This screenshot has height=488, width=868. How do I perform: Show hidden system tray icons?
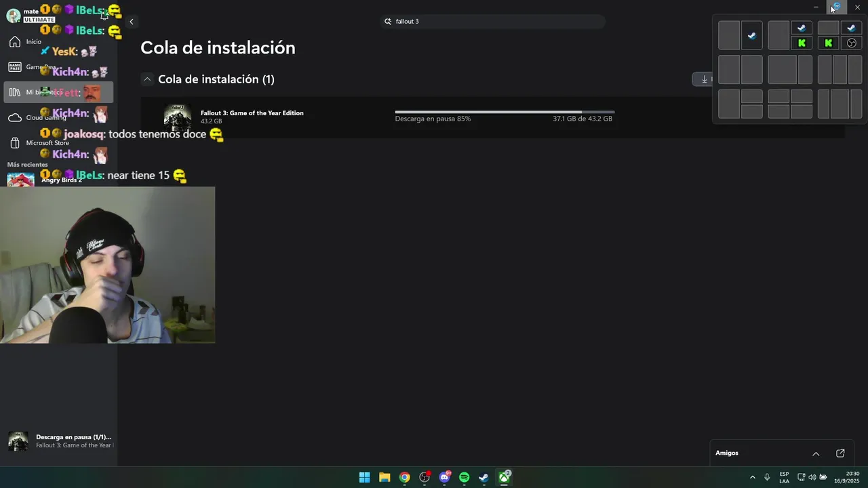752,477
